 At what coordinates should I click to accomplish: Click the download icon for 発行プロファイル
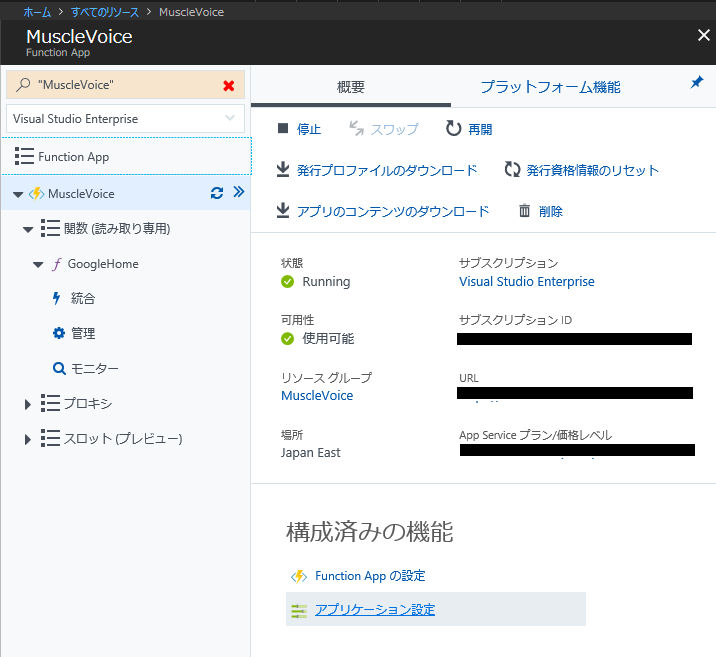(283, 169)
